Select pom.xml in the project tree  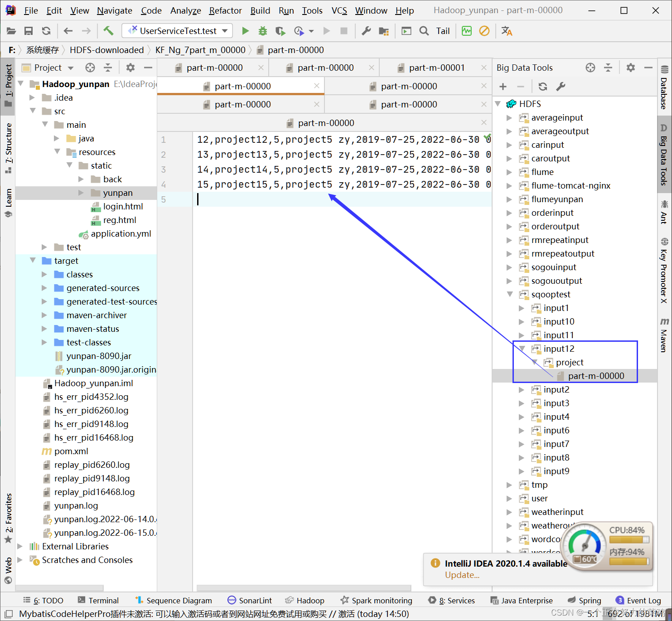point(71,451)
